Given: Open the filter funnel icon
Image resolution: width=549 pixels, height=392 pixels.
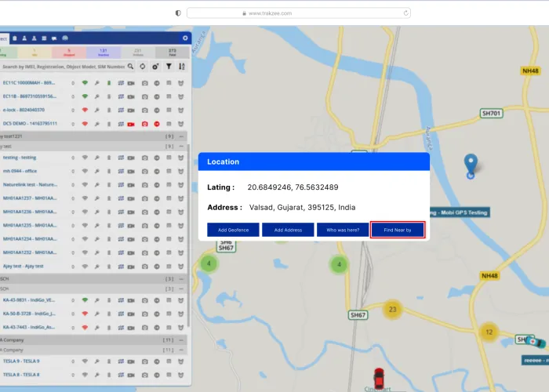Looking at the screenshot, I should [168, 67].
